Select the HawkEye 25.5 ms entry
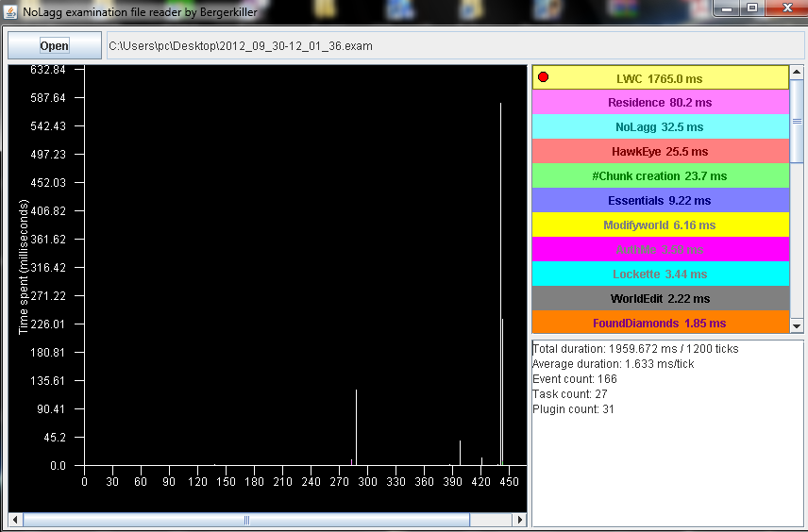This screenshot has width=808, height=532. click(660, 152)
